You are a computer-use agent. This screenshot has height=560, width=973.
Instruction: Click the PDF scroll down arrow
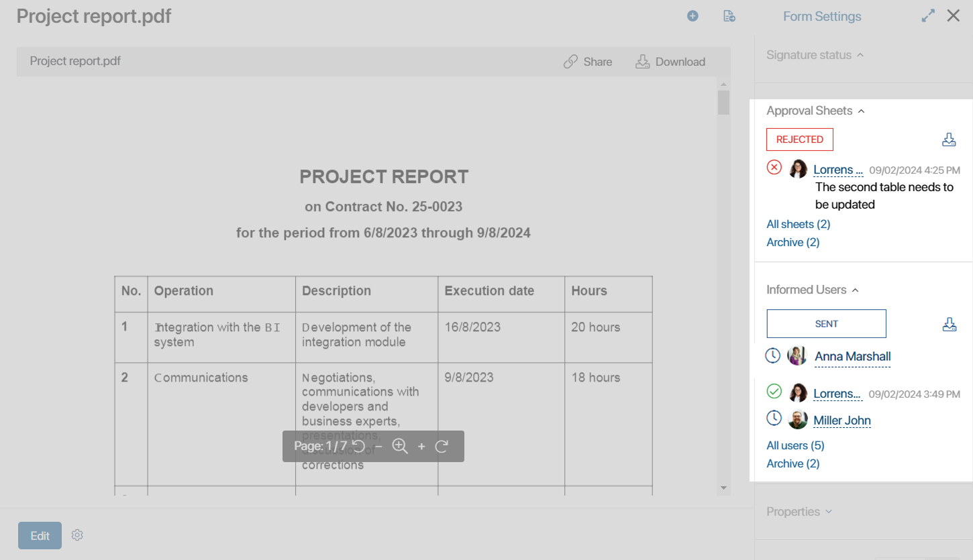pos(723,488)
